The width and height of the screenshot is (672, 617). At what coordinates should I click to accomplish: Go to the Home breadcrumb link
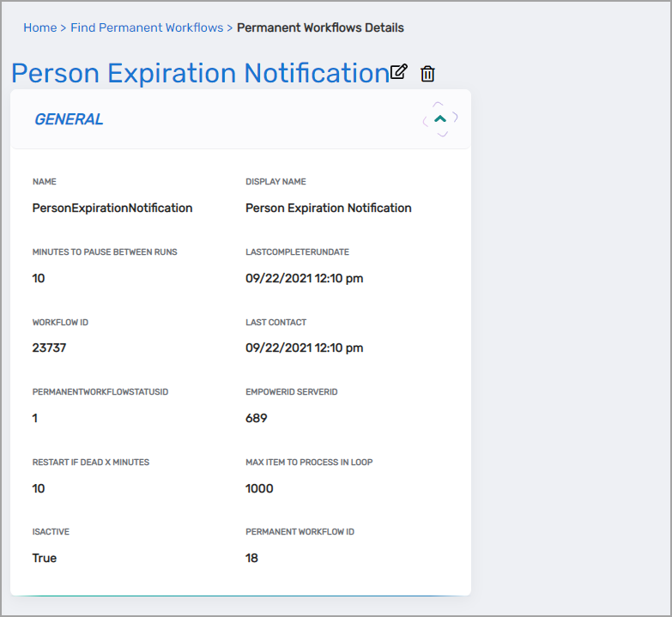[x=39, y=27]
